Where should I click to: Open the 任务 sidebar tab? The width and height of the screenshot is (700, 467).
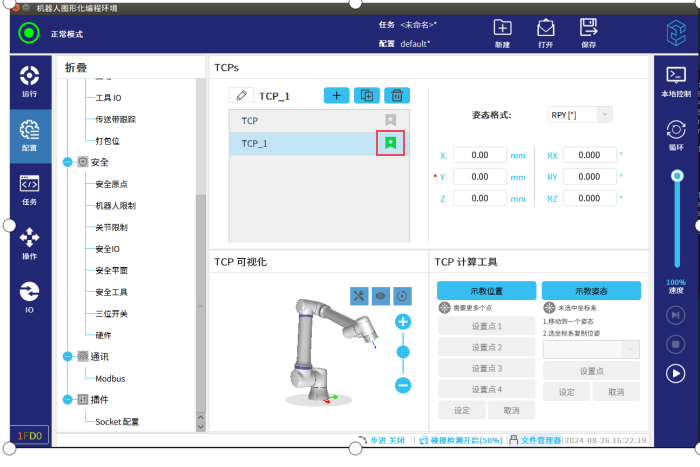point(29,188)
